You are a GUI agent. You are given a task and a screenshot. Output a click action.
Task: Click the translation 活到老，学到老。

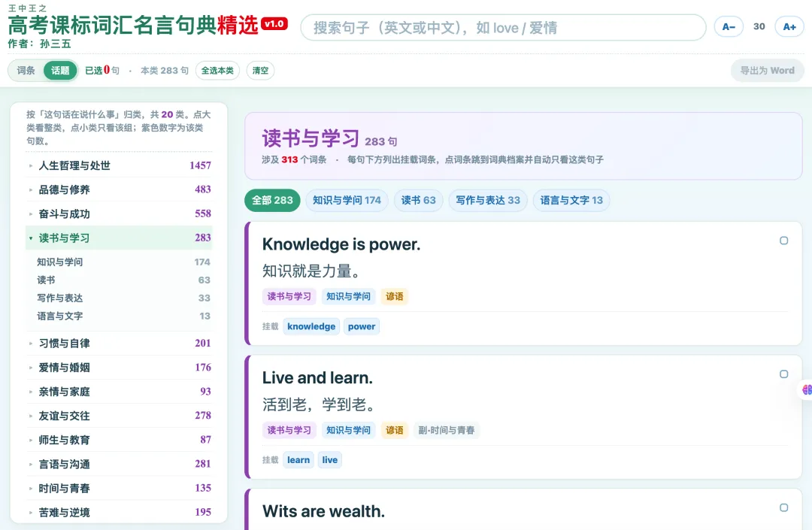(319, 404)
